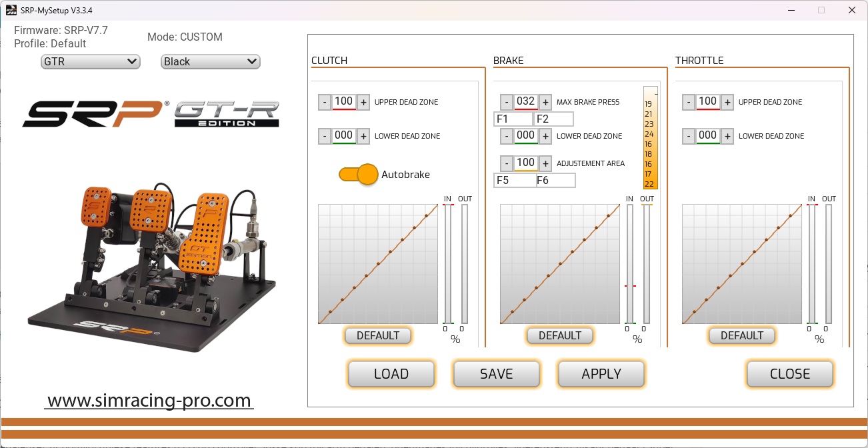Increase clutch upper dead zone with plus
Viewport: 868px width, 448px height.
[363, 103]
